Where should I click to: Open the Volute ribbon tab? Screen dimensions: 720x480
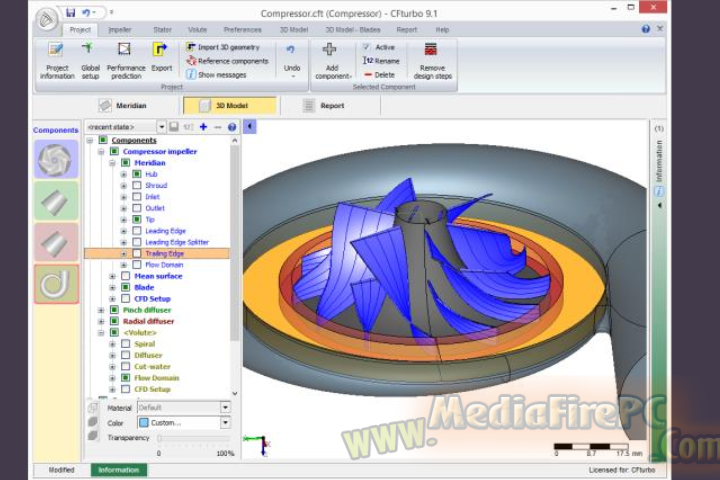[x=197, y=29]
